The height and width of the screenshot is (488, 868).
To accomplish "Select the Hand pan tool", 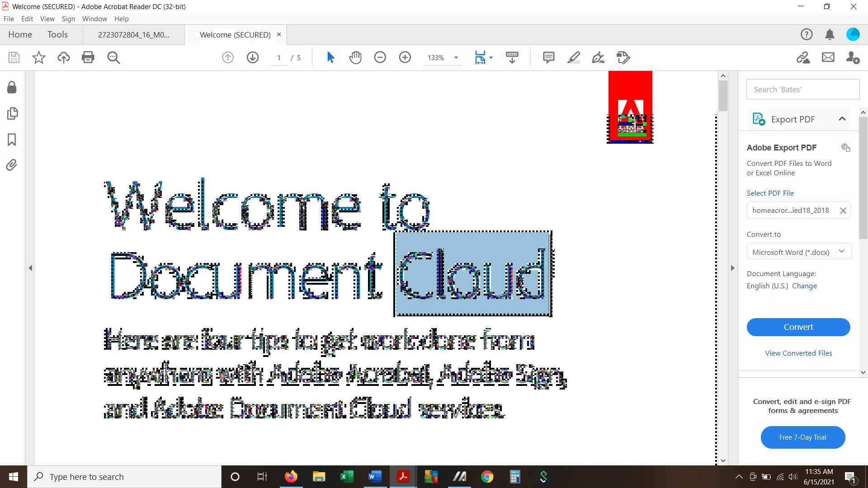I will click(x=355, y=57).
